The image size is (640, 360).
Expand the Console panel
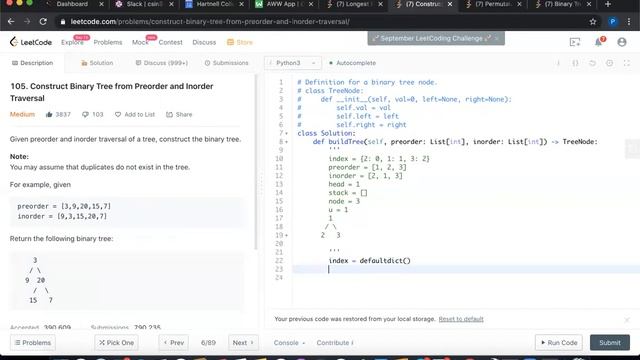(289, 342)
